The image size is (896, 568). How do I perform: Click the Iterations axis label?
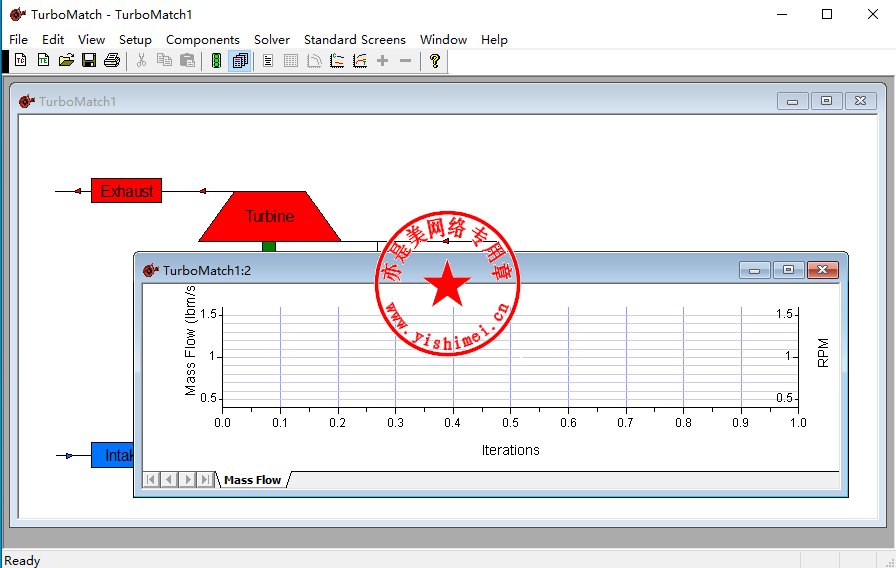(x=510, y=450)
